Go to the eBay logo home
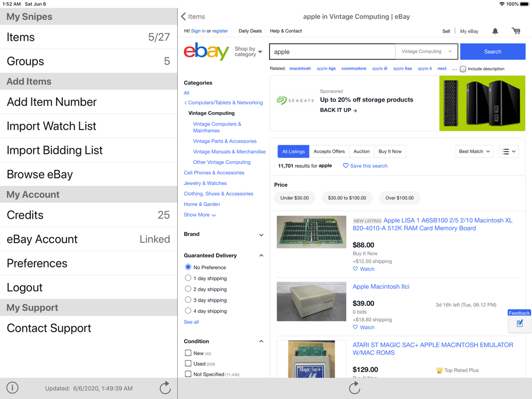Image resolution: width=532 pixels, height=399 pixels. tap(206, 52)
